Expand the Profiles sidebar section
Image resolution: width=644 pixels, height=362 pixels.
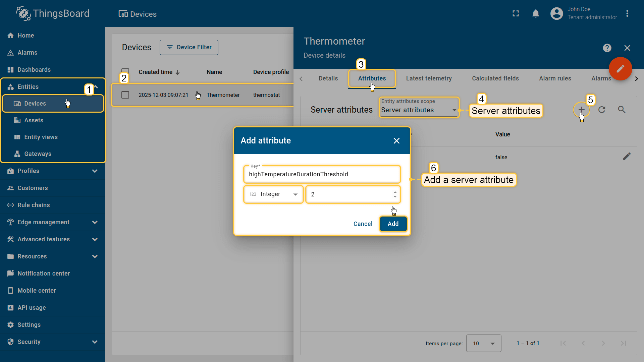(x=95, y=171)
